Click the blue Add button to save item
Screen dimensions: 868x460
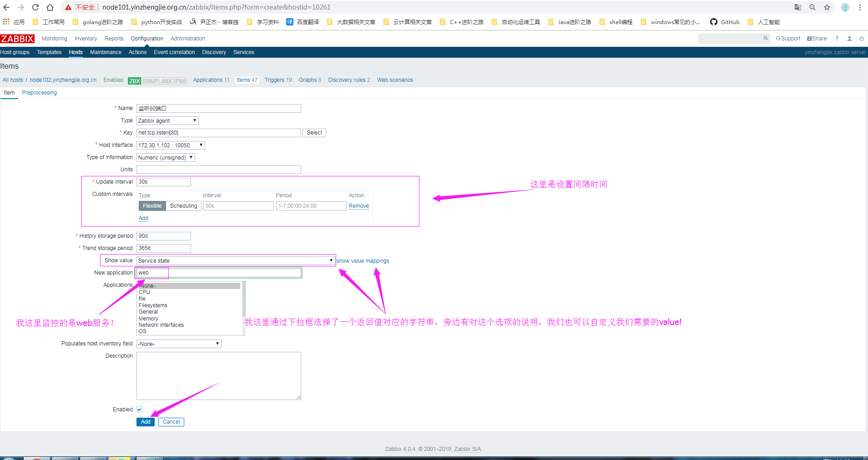coord(146,422)
